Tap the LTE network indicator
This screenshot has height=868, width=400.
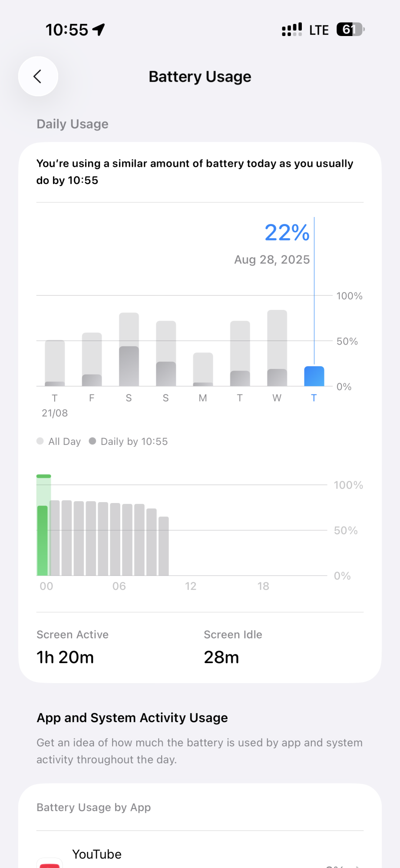tap(319, 30)
